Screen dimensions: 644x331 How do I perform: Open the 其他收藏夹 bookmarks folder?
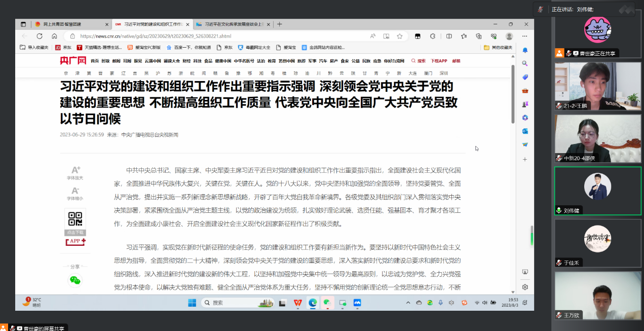coord(498,47)
